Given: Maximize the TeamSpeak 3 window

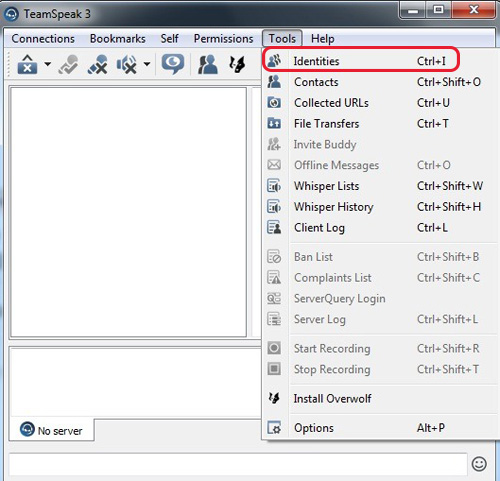Looking at the screenshot, I should 438,11.
